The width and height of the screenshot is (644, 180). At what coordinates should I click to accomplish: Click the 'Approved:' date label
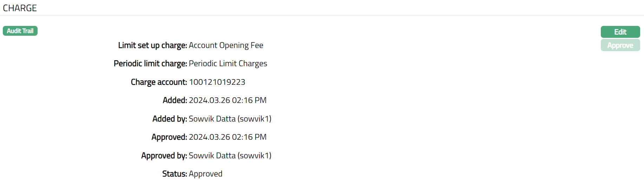[x=169, y=137]
